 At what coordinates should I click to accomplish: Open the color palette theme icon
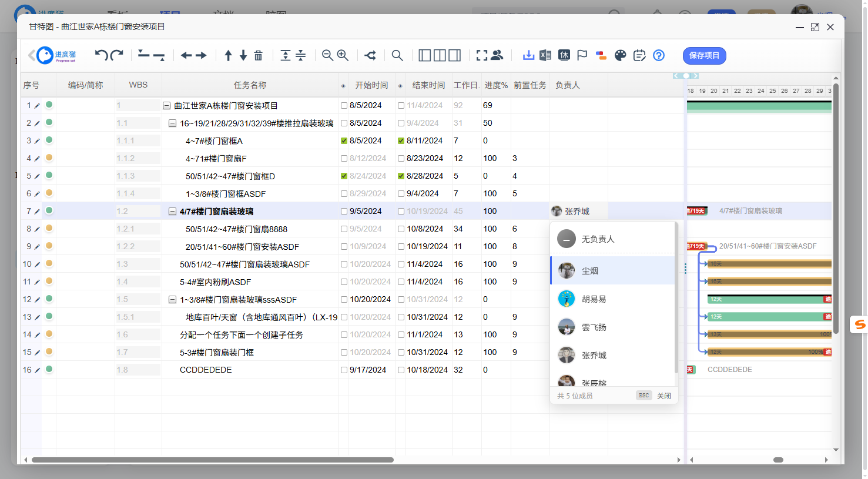pos(621,55)
